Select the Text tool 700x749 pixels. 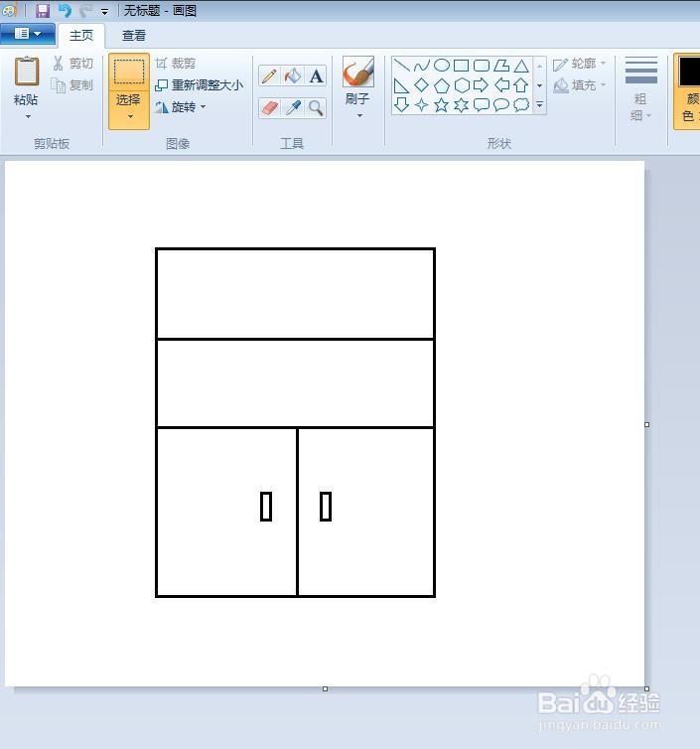[x=316, y=75]
